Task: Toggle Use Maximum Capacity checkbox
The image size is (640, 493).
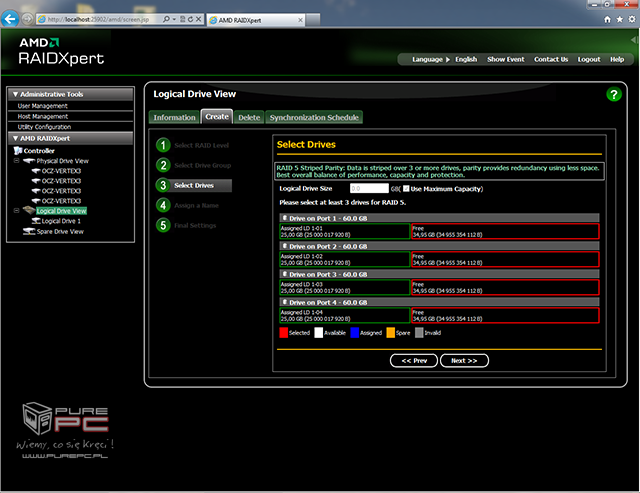Action: click(x=406, y=189)
